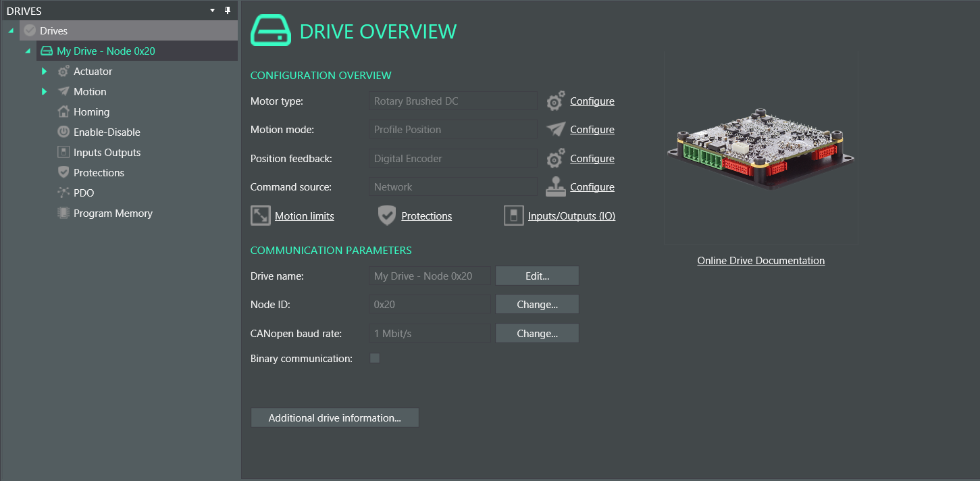Click the pin icon in Drives panel header
The width and height of the screenshot is (980, 481).
point(228,11)
